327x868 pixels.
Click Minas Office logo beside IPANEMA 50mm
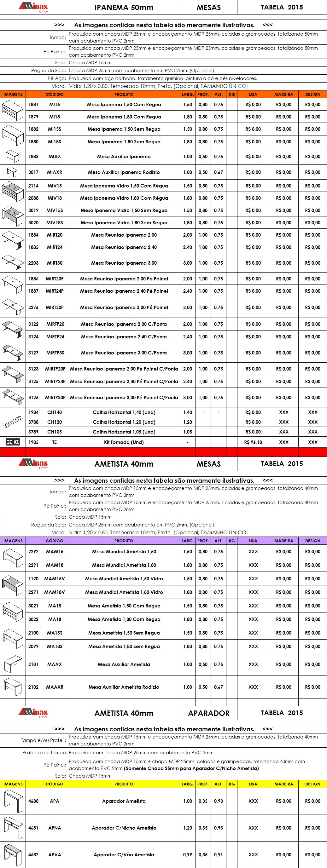[33, 7]
